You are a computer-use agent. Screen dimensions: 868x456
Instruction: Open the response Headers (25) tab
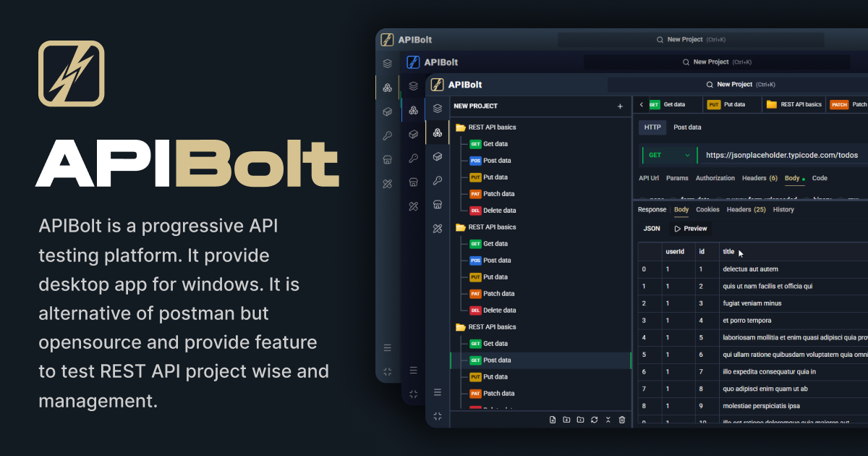[x=746, y=210]
